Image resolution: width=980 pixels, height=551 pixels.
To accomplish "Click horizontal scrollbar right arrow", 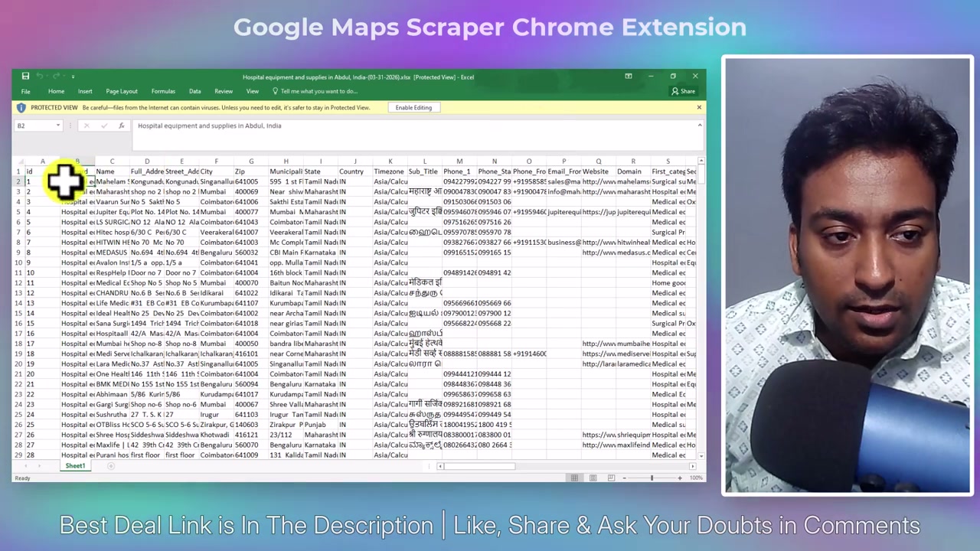I will [693, 466].
